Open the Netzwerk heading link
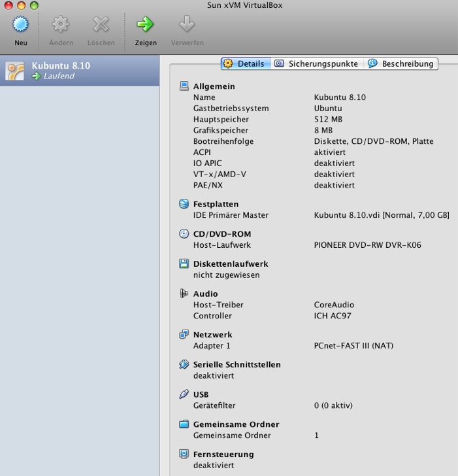Image resolution: width=458 pixels, height=476 pixels. 212,335
